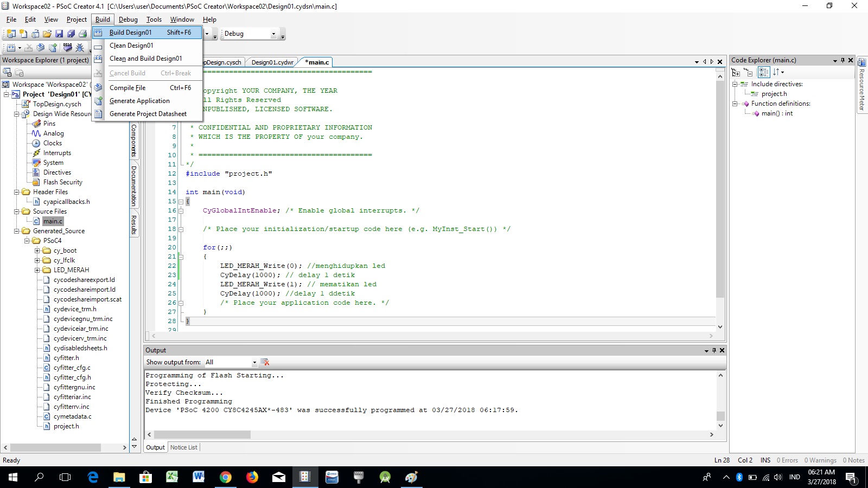This screenshot has height=488, width=868.
Task: Click the editor vertical scrollbar thumb
Action: 720,190
